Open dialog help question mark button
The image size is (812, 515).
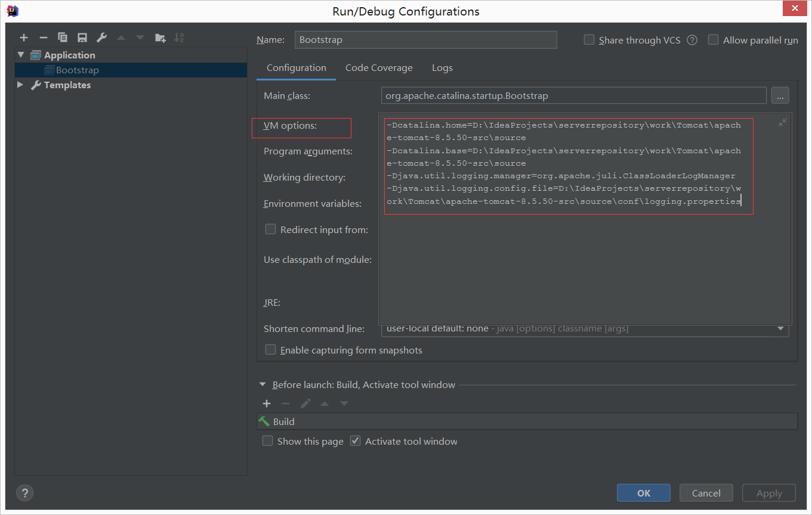(x=24, y=493)
